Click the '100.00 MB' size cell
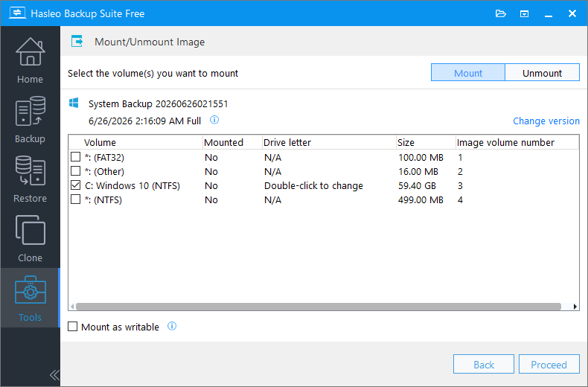The width and height of the screenshot is (588, 387). tap(421, 157)
